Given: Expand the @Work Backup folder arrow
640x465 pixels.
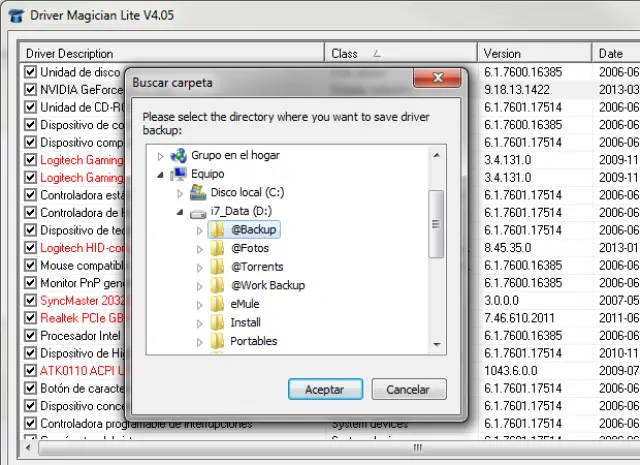Looking at the screenshot, I should (x=199, y=286).
